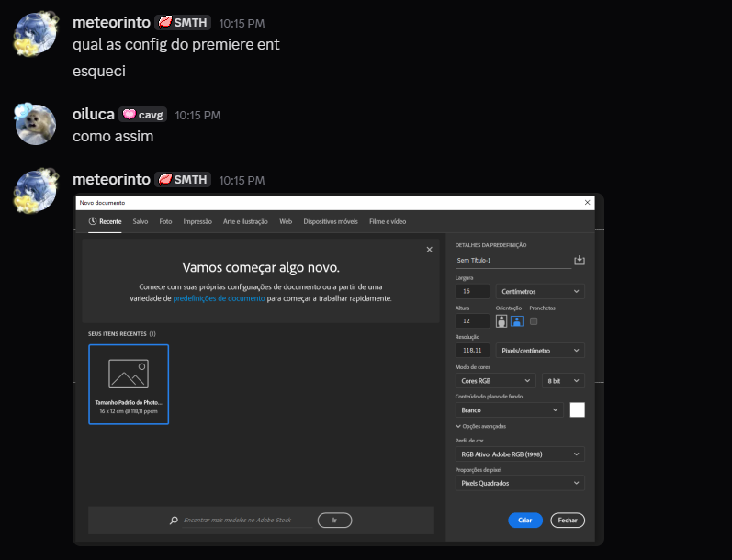This screenshot has width=732, height=560.
Task: Open the Pixels Quadrados dropdown
Action: [520, 483]
